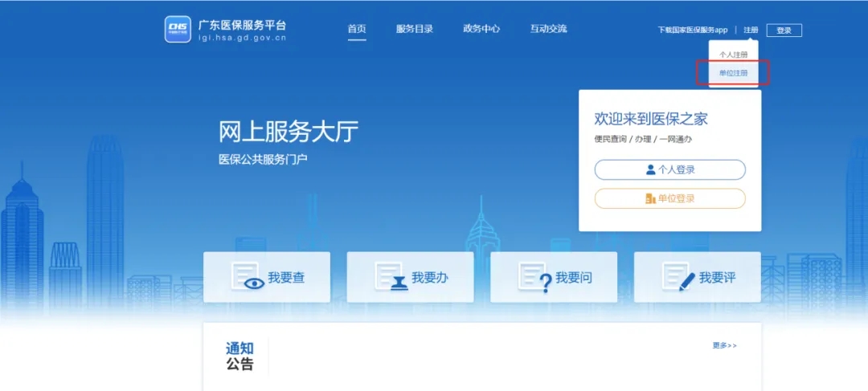Open 互动交流 navigation item
Image resolution: width=868 pixels, height=391 pixels.
coord(548,29)
